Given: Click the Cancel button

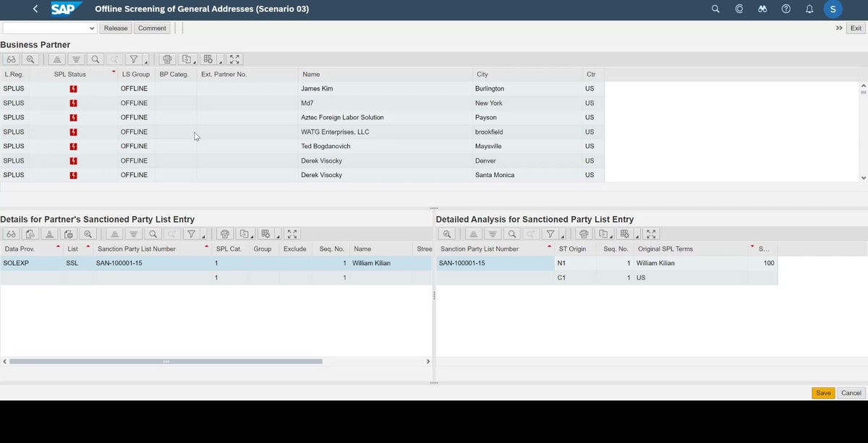Looking at the screenshot, I should [x=851, y=393].
